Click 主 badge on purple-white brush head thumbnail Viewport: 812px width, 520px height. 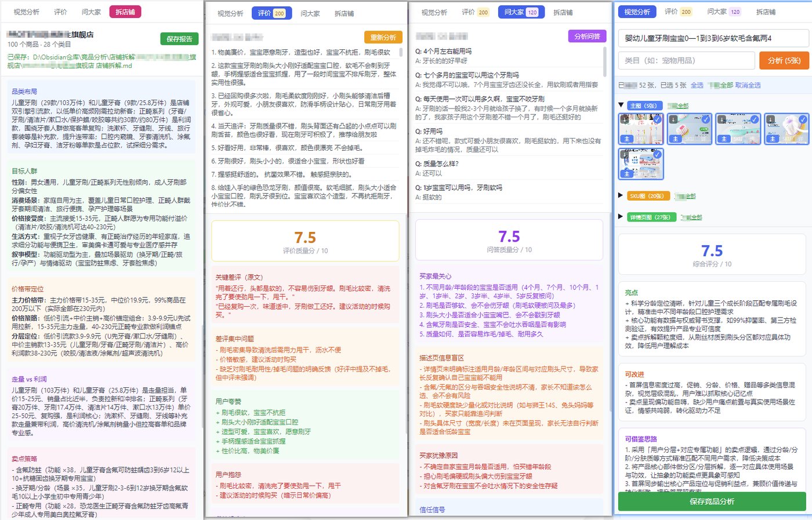[773, 139]
